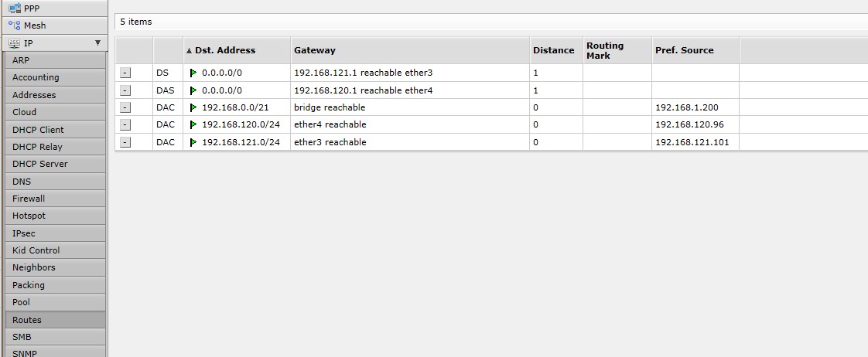Open the Firewall submenu item

[29, 199]
